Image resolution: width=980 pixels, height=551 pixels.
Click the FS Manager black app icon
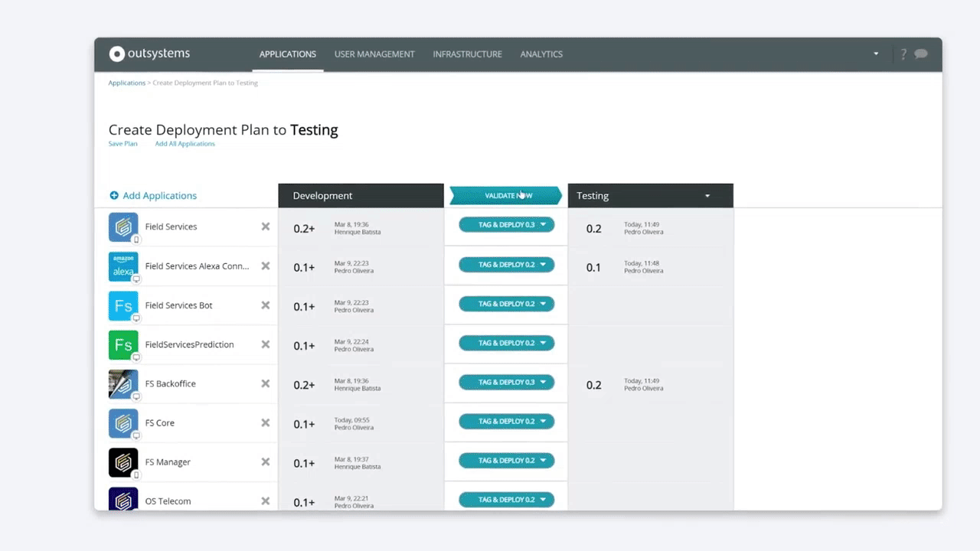123,462
